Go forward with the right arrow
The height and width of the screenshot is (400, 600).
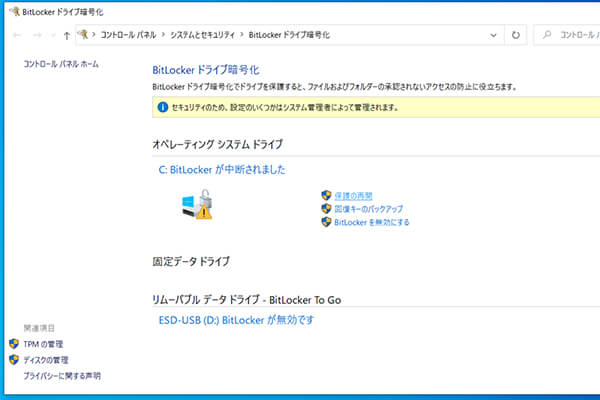pyautogui.click(x=38, y=35)
